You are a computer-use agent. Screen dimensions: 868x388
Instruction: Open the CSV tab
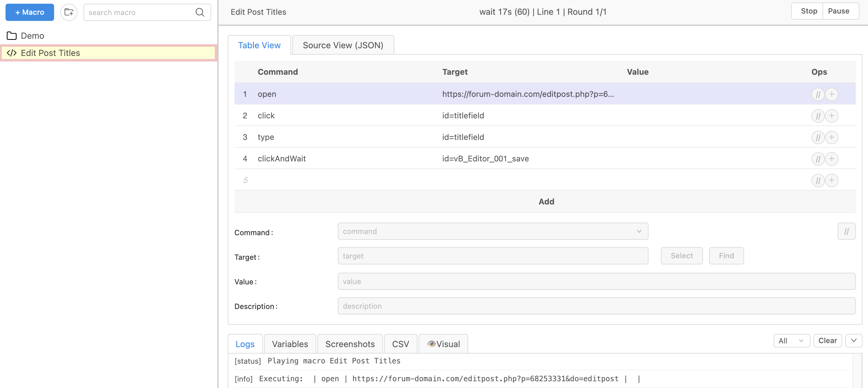400,344
